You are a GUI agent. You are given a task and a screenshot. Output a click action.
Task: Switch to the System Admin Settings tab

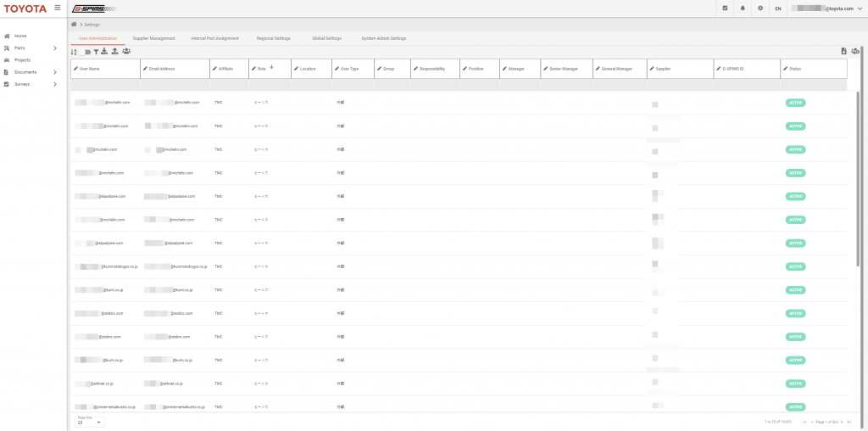[384, 38]
